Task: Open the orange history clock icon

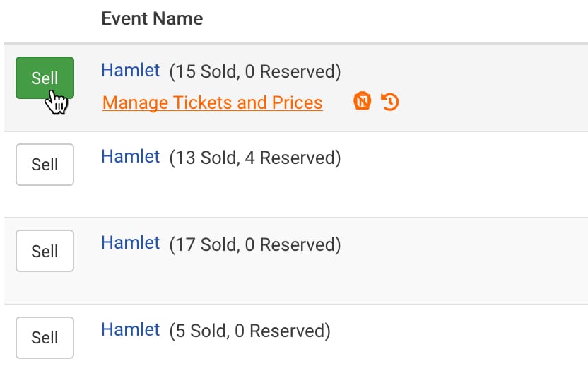Action: pyautogui.click(x=390, y=102)
